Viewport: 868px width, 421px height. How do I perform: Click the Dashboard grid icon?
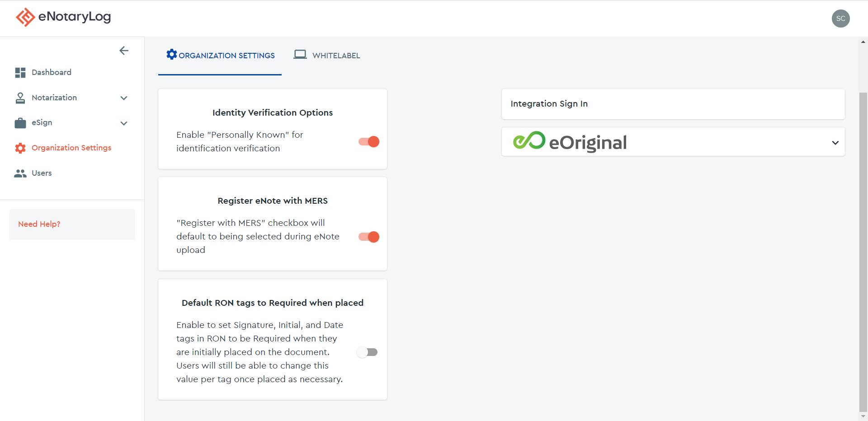click(x=20, y=73)
